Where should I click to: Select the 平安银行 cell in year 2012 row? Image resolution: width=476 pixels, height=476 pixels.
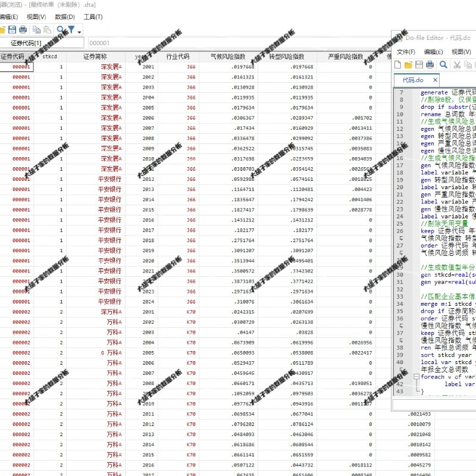(96, 179)
